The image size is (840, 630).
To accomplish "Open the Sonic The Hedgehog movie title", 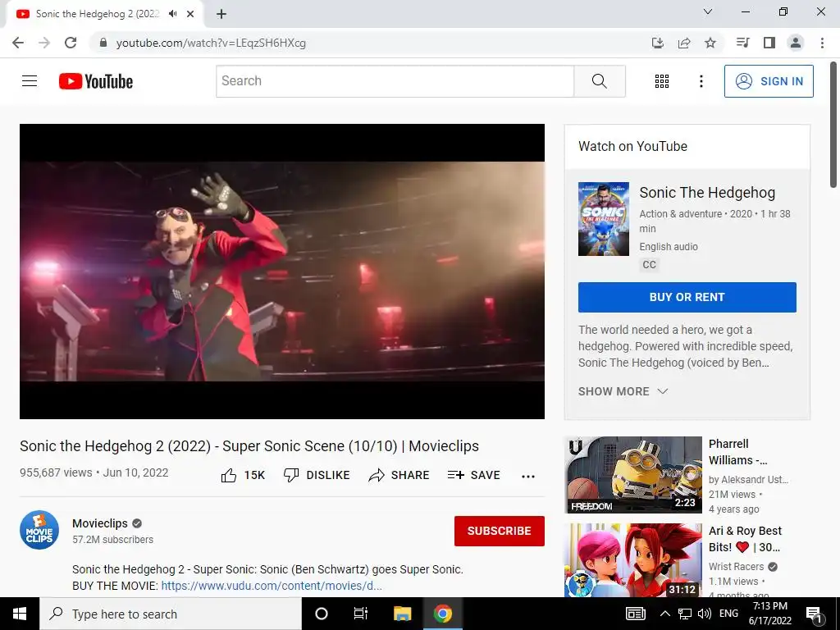I will (707, 192).
